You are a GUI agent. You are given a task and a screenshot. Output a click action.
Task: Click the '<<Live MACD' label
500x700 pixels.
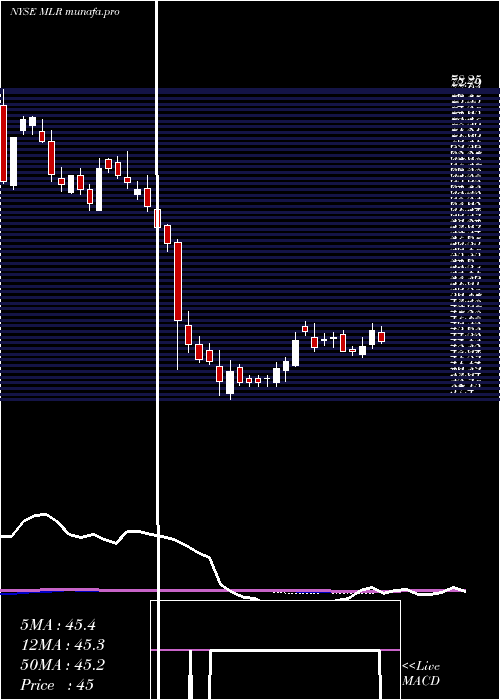click(x=421, y=673)
